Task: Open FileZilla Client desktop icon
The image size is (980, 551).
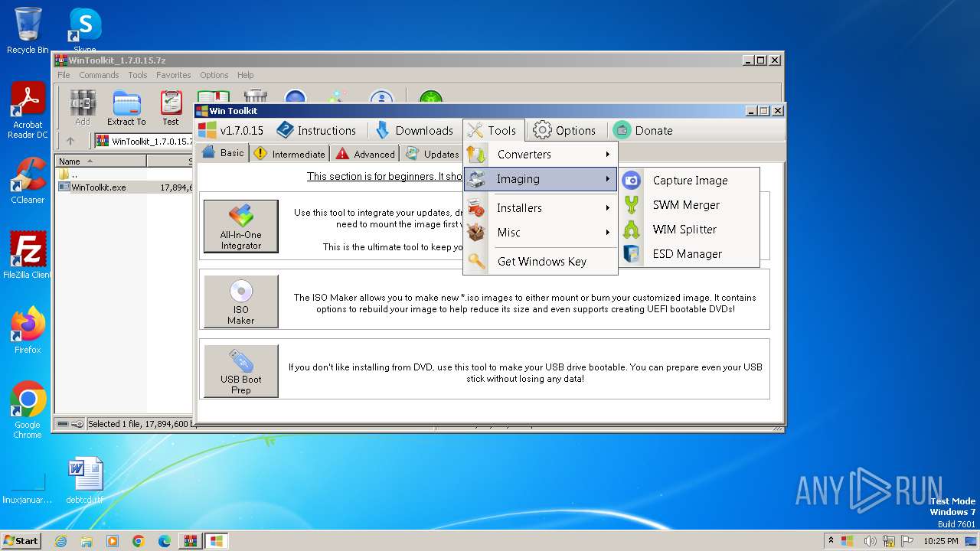Action: 28,256
